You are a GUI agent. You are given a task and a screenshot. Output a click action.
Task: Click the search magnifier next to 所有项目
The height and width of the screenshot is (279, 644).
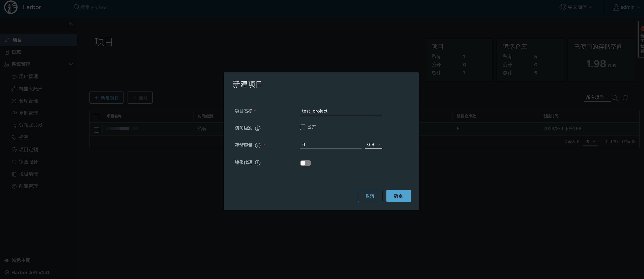pyautogui.click(x=614, y=98)
